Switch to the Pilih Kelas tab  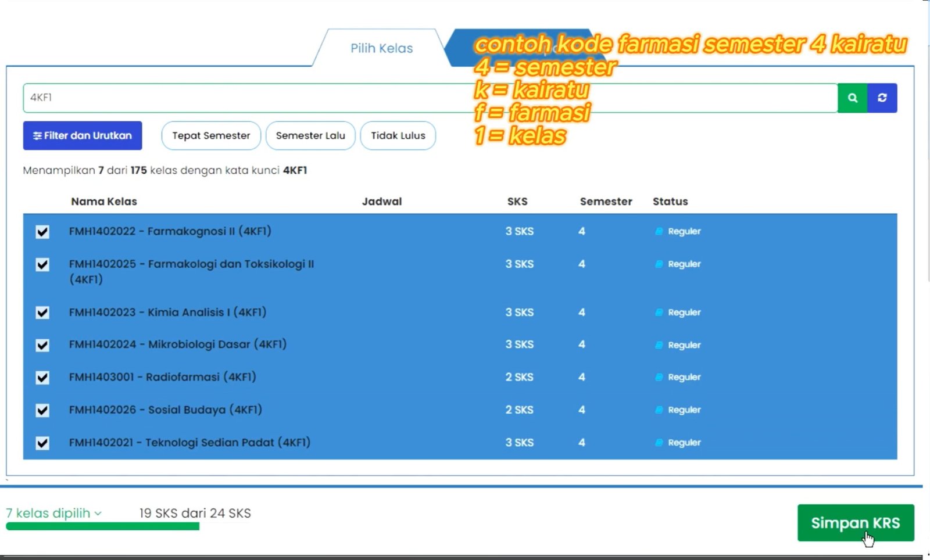[381, 48]
